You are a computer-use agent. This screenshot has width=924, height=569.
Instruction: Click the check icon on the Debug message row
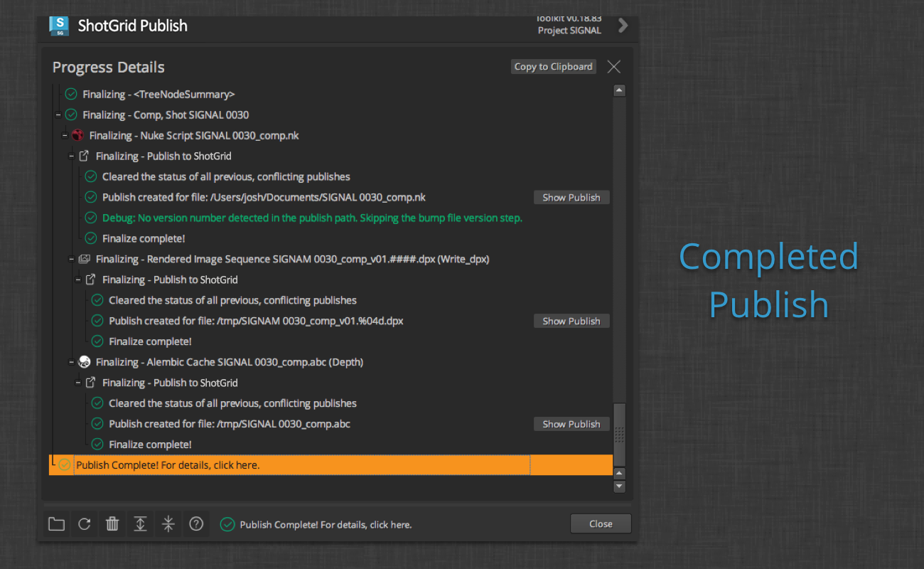[x=90, y=218]
